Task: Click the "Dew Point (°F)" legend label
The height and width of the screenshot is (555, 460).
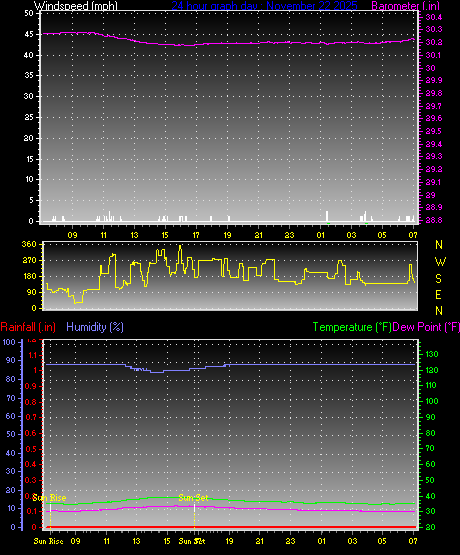Action: 426,327
